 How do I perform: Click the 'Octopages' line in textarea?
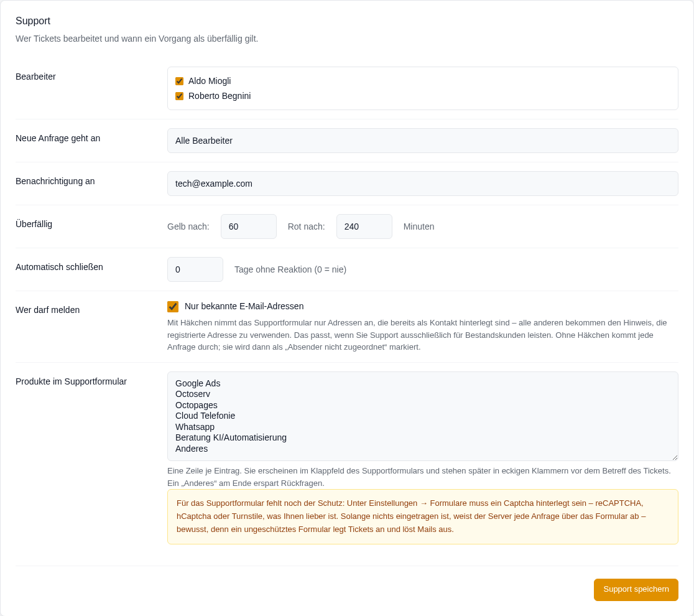196,405
